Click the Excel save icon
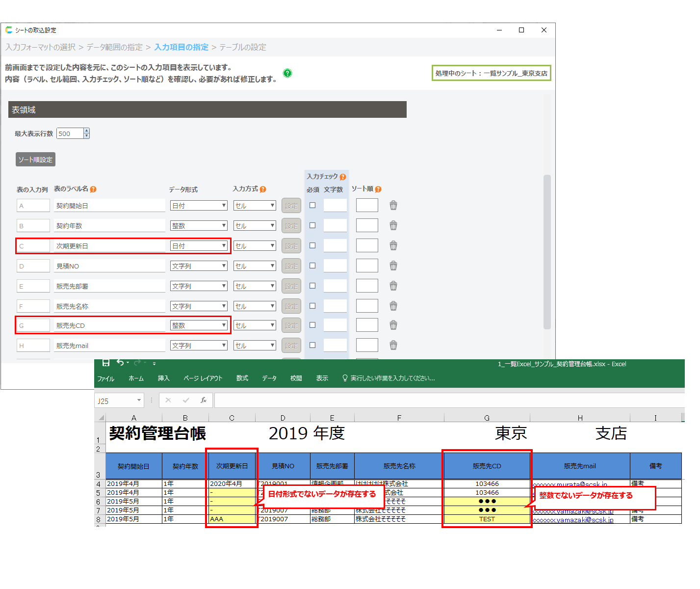 105,363
